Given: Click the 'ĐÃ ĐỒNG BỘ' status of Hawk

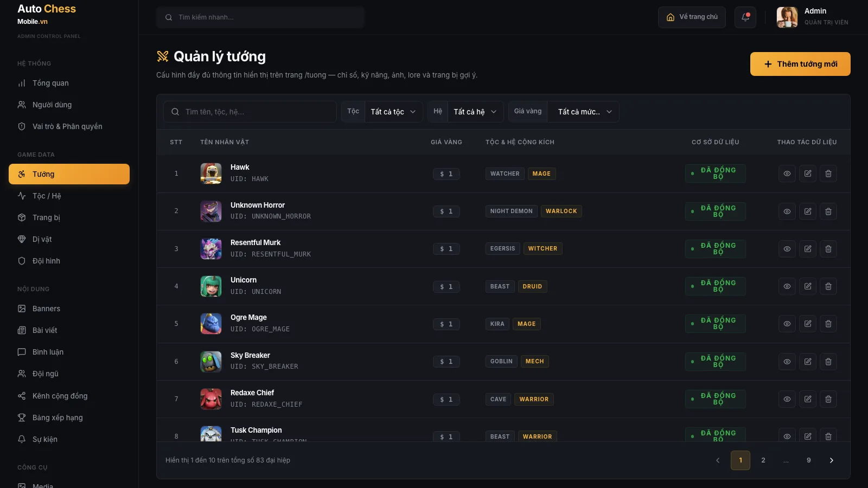Looking at the screenshot, I should pos(715,174).
